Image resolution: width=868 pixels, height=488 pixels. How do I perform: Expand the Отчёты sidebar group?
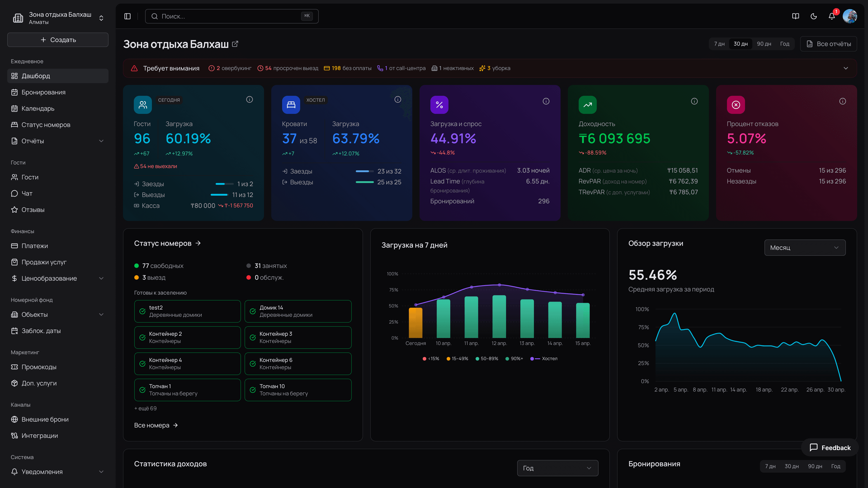coord(101,141)
